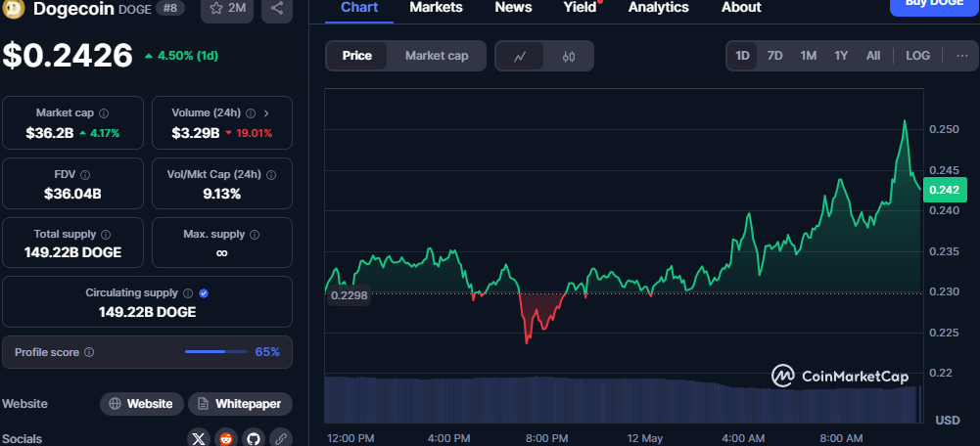This screenshot has width=980, height=446.
Task: Show Volume (24h) info icon
Action: click(251, 113)
